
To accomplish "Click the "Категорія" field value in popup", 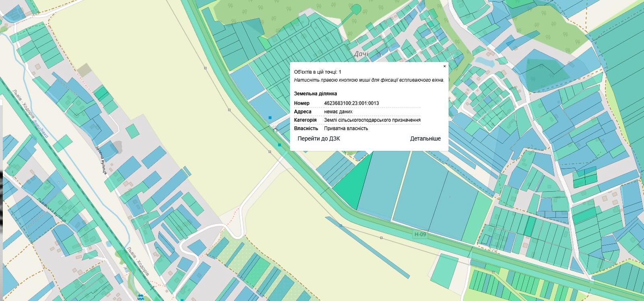I will pyautogui.click(x=372, y=120).
